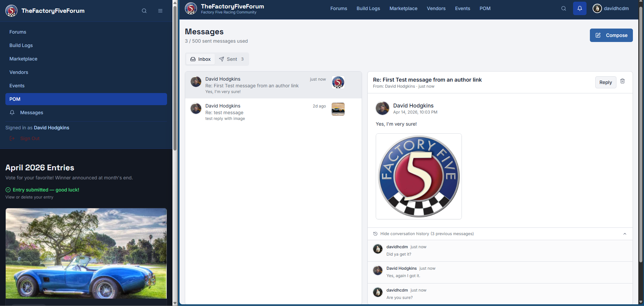Click the green entry submitted checkmark icon

point(8,190)
